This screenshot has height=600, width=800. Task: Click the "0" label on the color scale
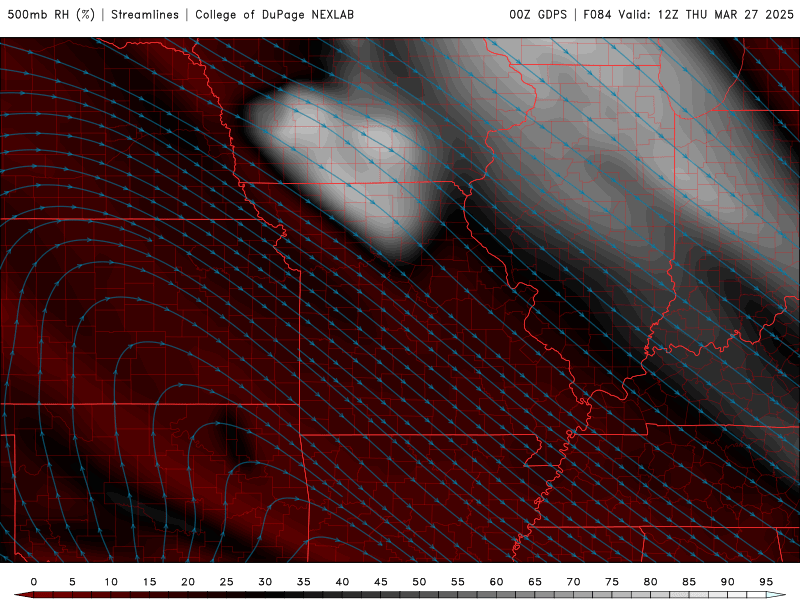(34, 582)
